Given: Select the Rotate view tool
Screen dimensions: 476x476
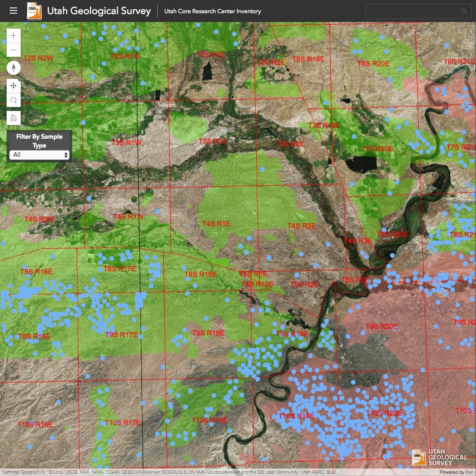Looking at the screenshot, I should pos(13,100).
